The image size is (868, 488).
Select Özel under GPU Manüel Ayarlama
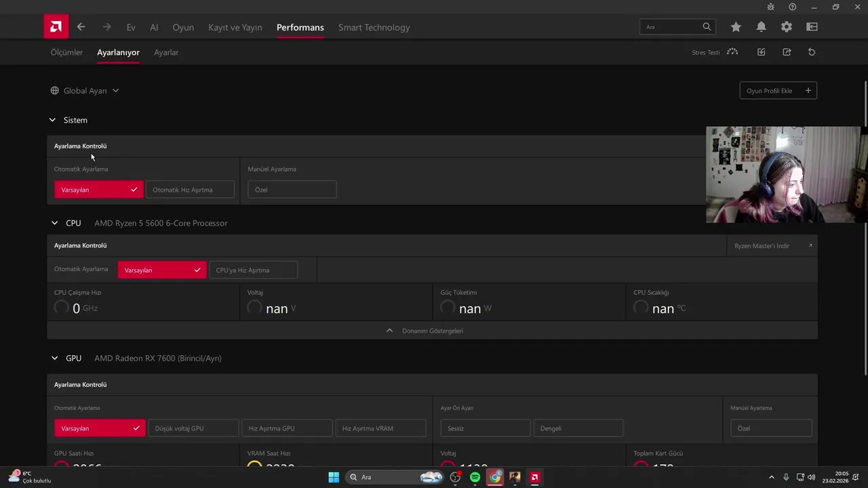771,428
